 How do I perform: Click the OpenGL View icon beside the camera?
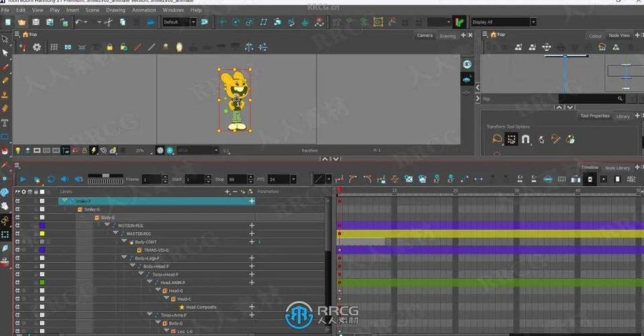[x=467, y=79]
